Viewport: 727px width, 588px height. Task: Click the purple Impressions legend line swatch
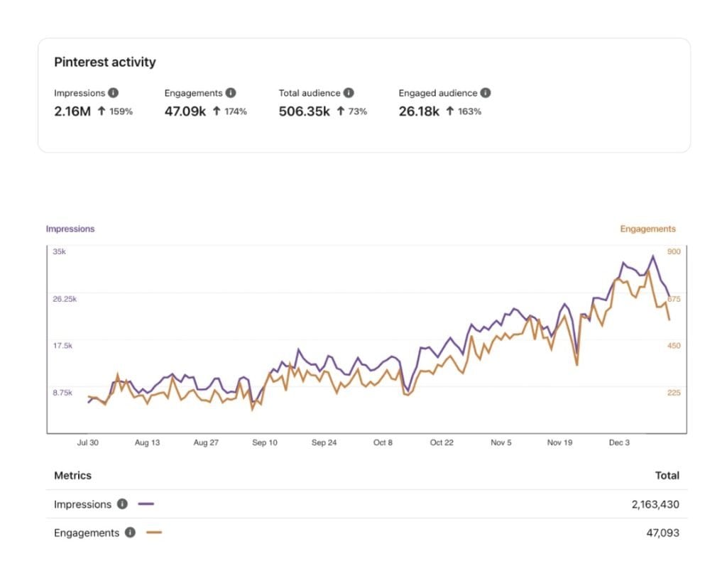coord(146,504)
